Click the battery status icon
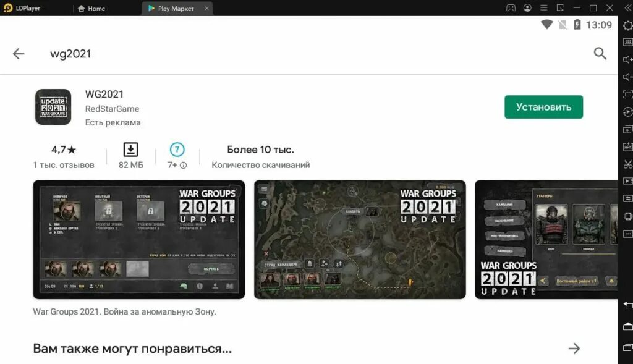Viewport: 633px width, 364px height. click(577, 25)
